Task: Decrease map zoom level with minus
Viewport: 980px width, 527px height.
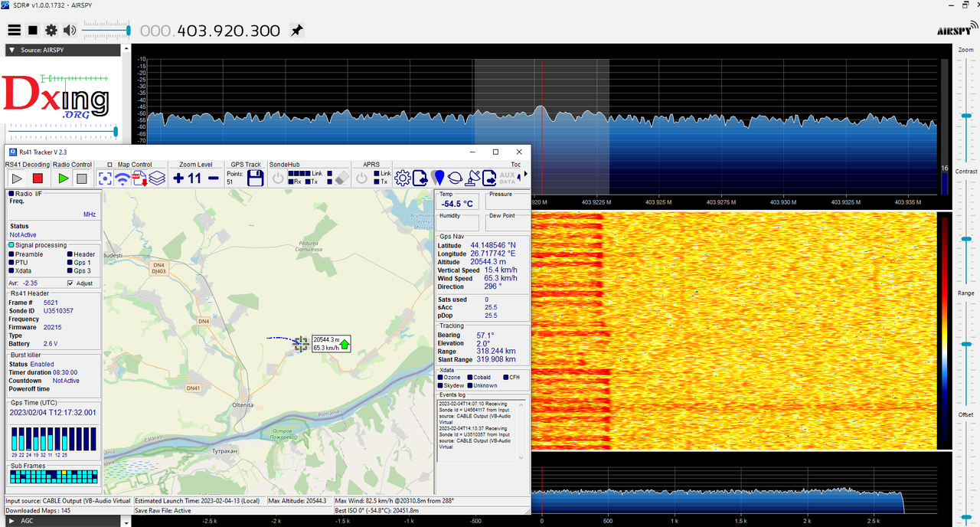Action: pos(214,178)
